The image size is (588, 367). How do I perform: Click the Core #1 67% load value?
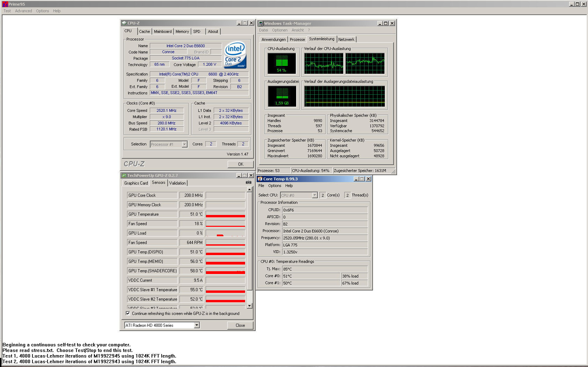[x=354, y=283]
